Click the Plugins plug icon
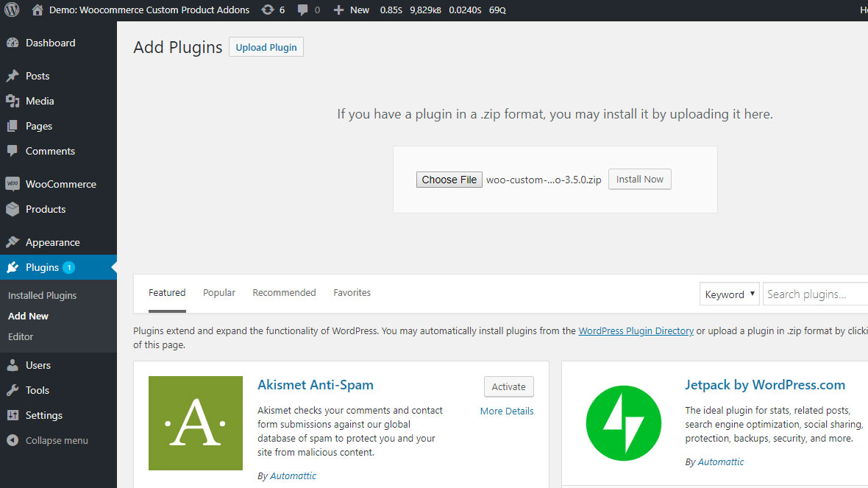This screenshot has height=488, width=868. pos(13,267)
